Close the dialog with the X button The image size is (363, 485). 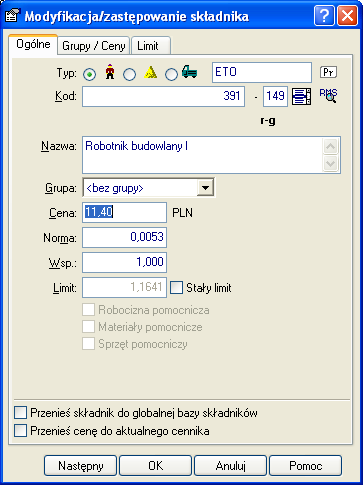point(347,16)
